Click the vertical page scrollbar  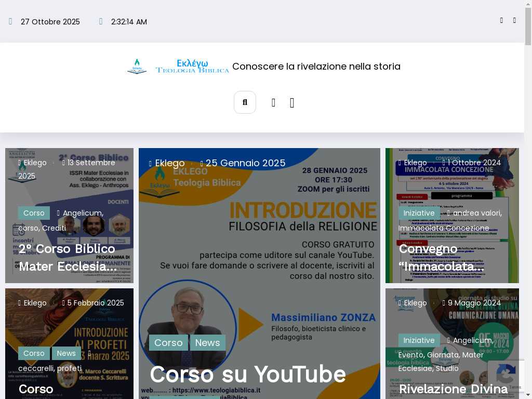pos(528,208)
